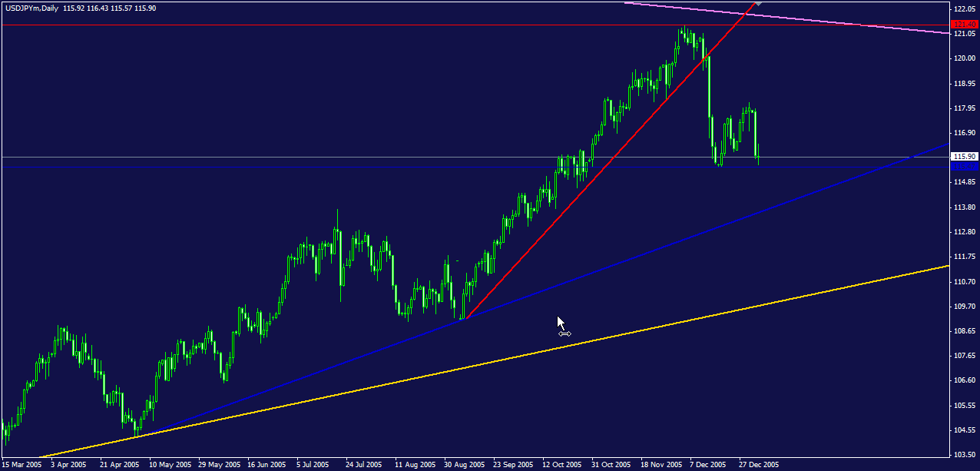
Task: Click the 112.80 price scale label
Action: point(965,232)
